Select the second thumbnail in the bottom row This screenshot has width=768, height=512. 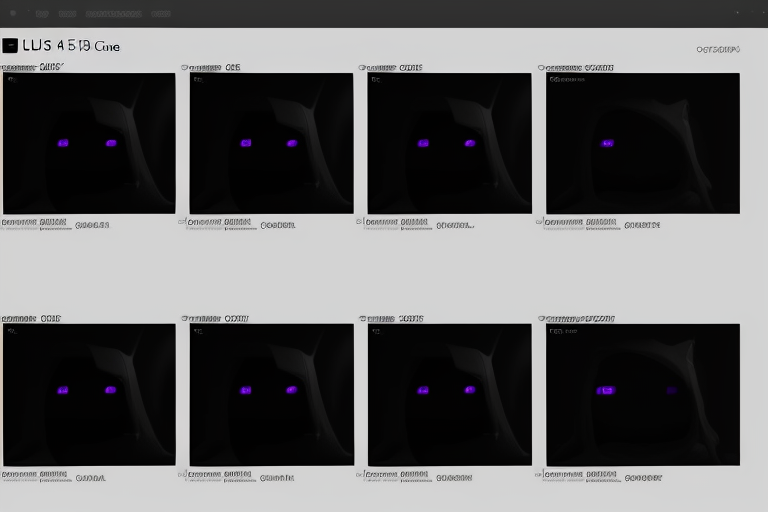pyautogui.click(x=271, y=394)
